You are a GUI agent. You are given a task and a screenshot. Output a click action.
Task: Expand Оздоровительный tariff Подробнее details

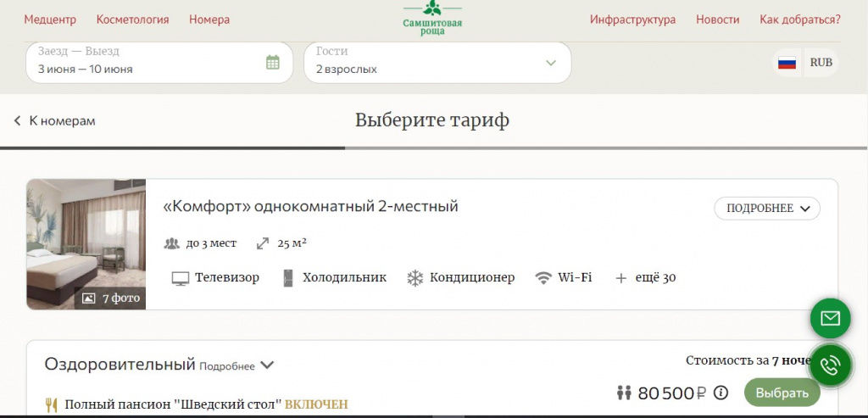[x=237, y=366]
